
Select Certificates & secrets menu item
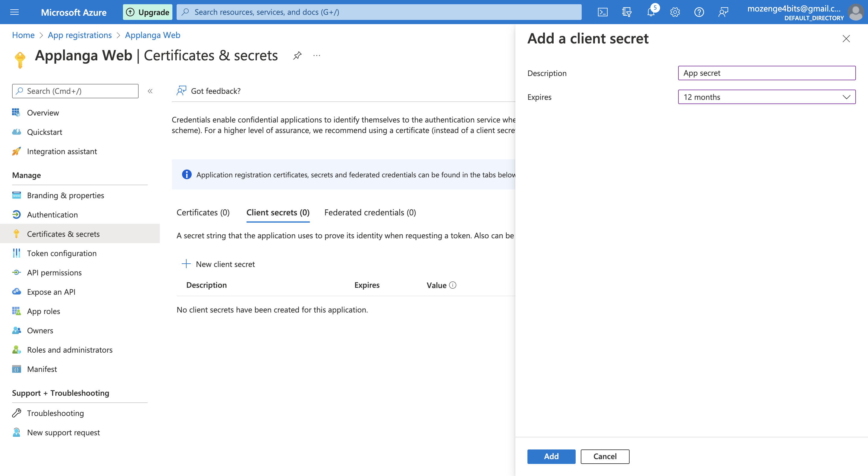80,234
